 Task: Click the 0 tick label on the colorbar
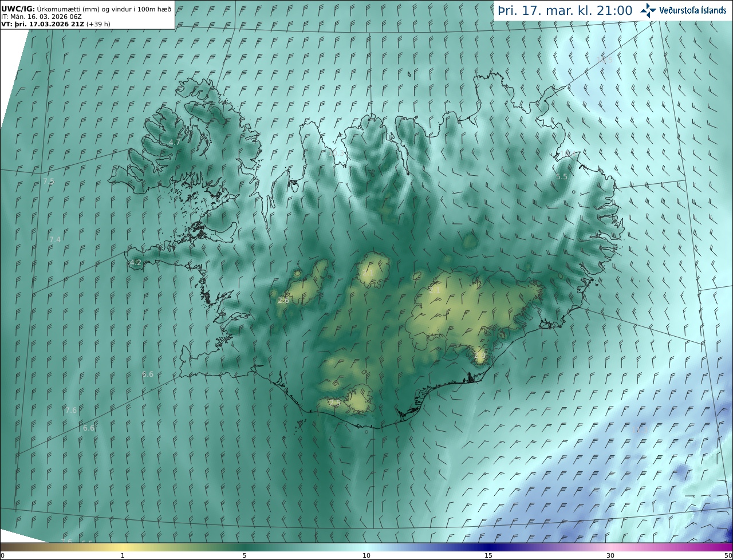click(2, 555)
